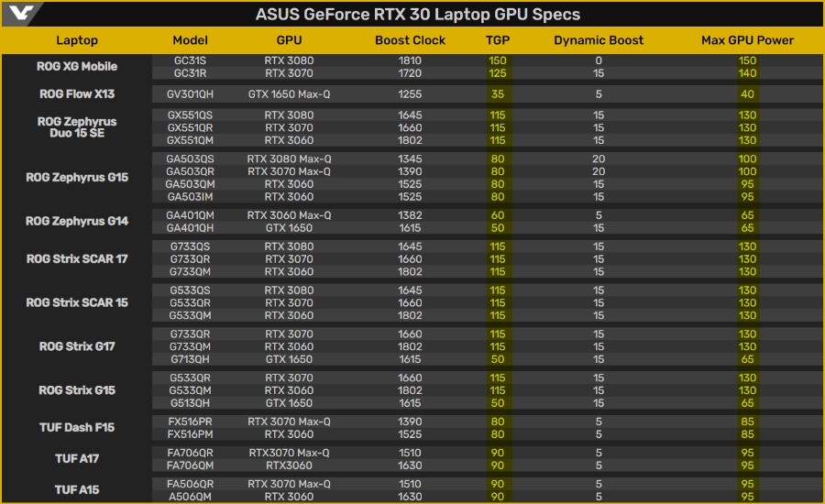The image size is (825, 504).
Task: Click the FA706QR model cell
Action: click(191, 453)
